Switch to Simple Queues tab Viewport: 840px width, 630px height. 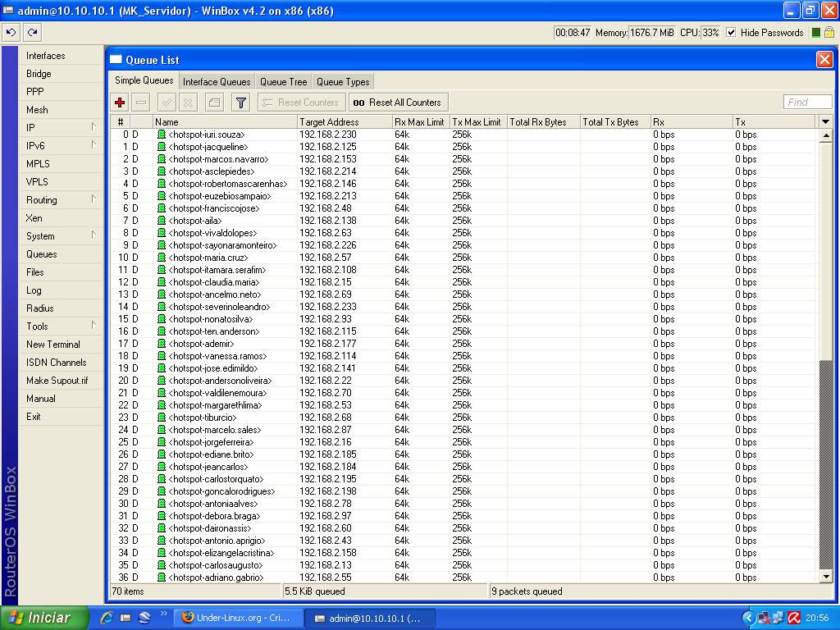(x=144, y=80)
